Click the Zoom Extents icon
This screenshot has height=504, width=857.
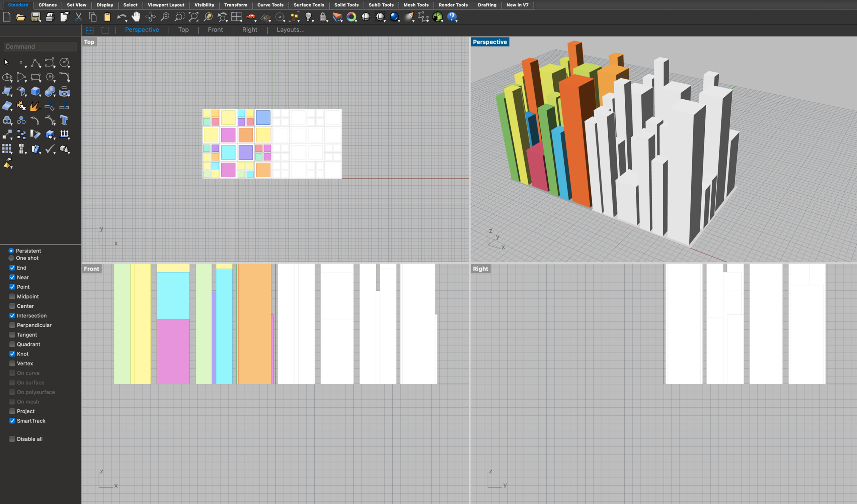pos(193,17)
